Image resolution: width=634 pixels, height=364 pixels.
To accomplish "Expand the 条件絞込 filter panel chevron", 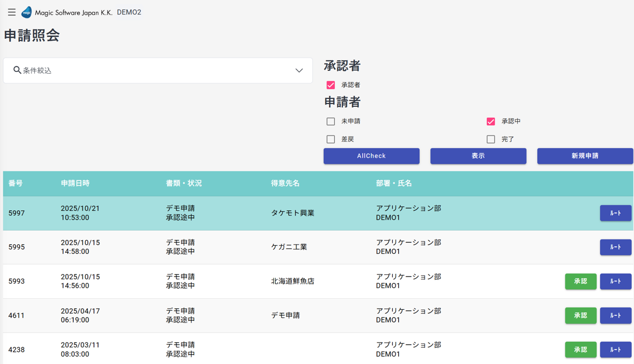I will (x=299, y=71).
